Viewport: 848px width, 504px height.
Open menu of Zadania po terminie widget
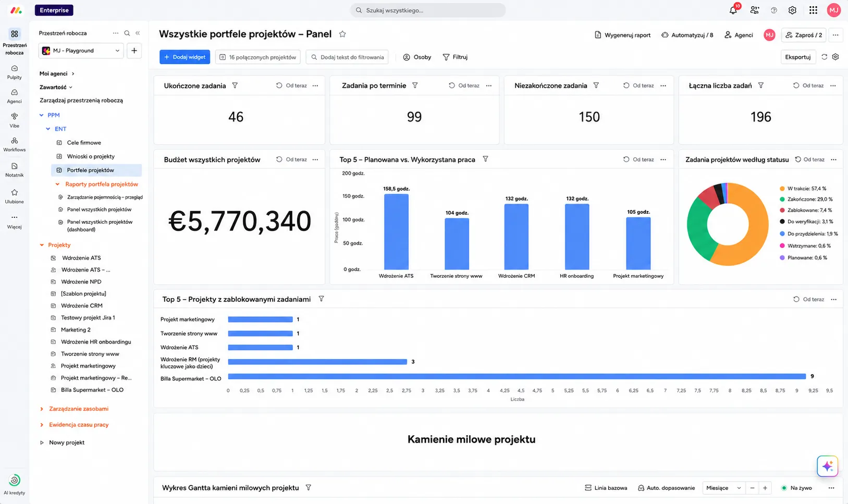click(x=489, y=85)
